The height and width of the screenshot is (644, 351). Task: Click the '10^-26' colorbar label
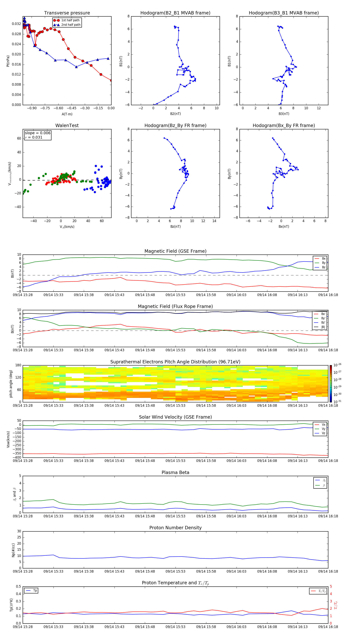(337, 365)
